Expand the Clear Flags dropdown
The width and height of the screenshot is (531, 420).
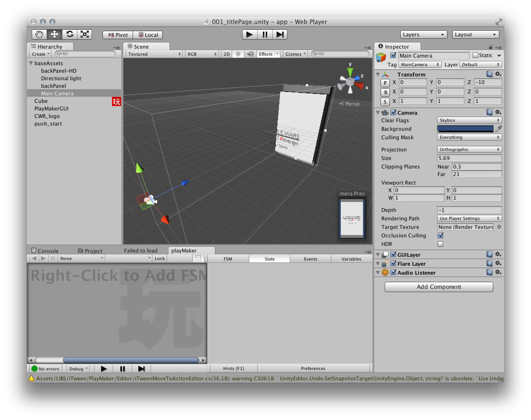pos(468,120)
